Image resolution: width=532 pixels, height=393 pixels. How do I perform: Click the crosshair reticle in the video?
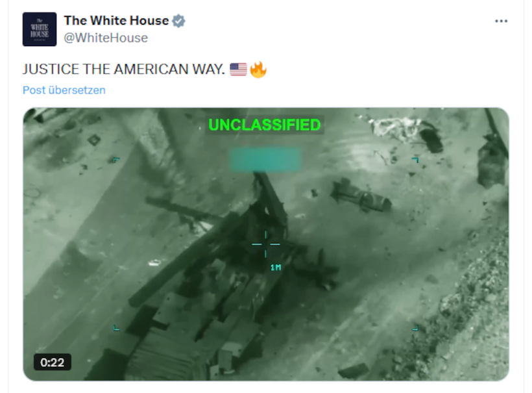click(265, 244)
